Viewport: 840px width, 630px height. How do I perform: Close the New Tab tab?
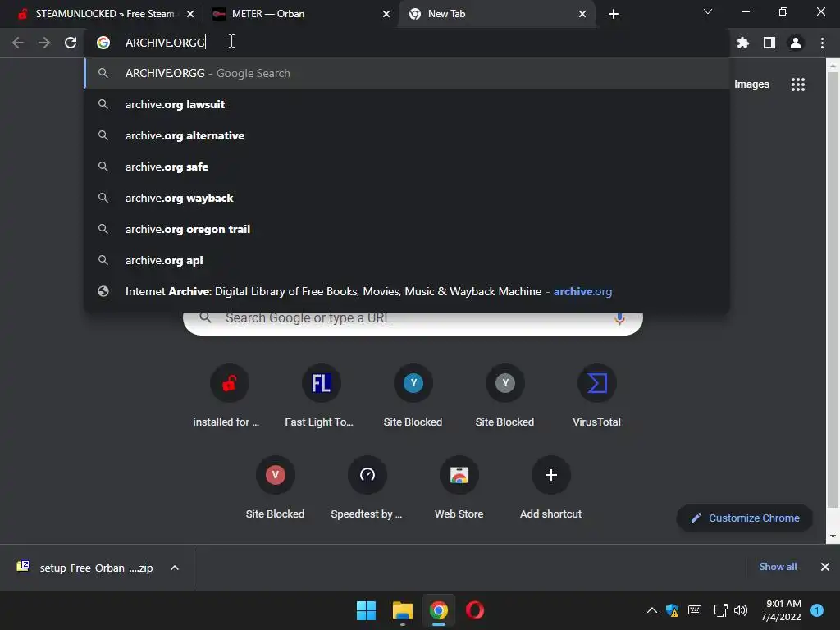tap(582, 14)
